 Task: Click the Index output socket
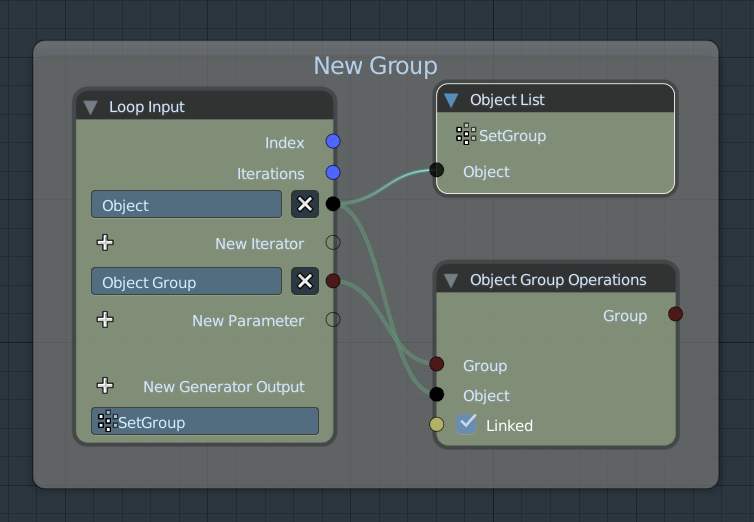click(x=333, y=142)
